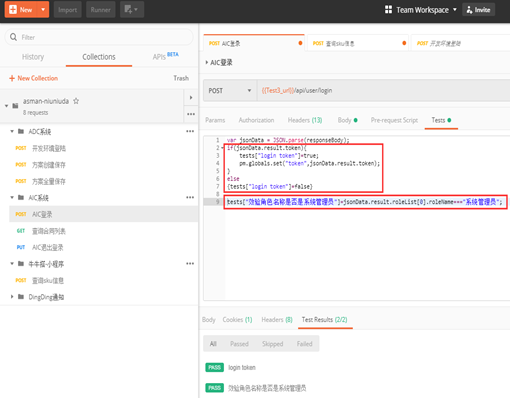Open more options for ADC系统 folder
Image resolution: width=510 pixels, height=398 pixels.
[190, 131]
